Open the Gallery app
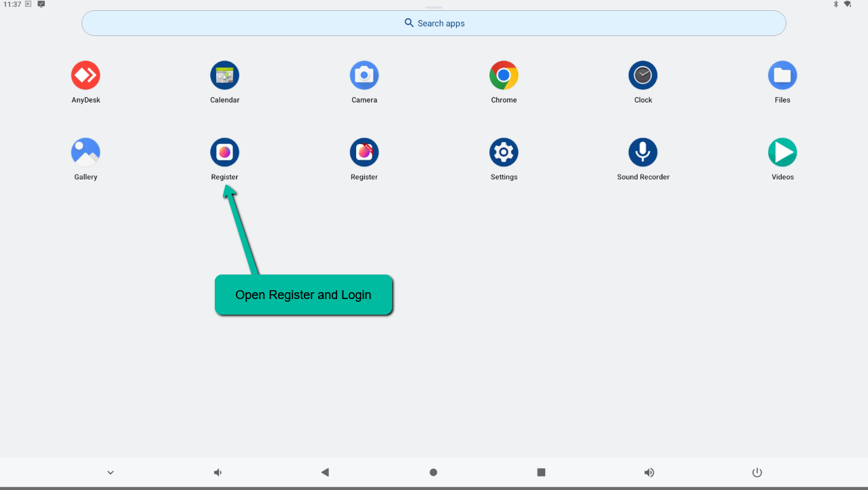 coord(86,152)
